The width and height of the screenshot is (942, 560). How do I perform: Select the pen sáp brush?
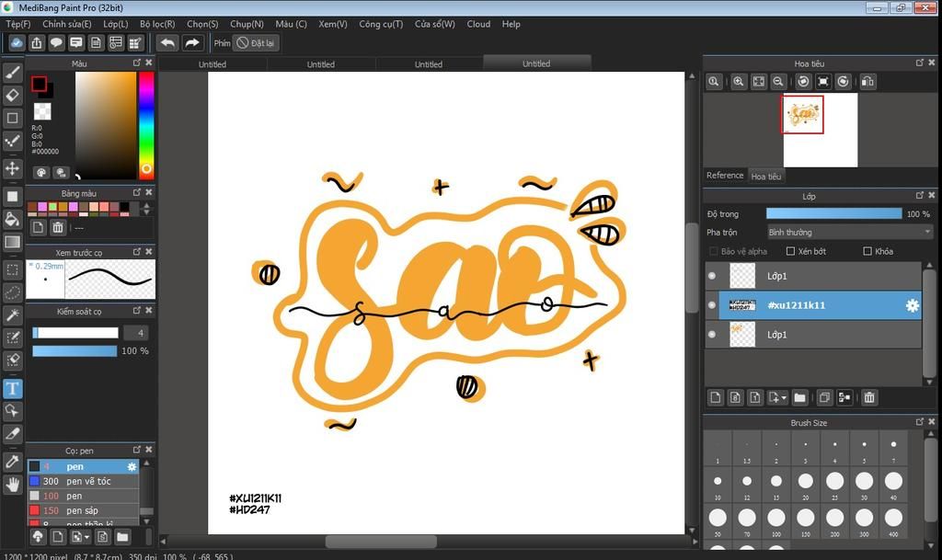click(x=83, y=510)
